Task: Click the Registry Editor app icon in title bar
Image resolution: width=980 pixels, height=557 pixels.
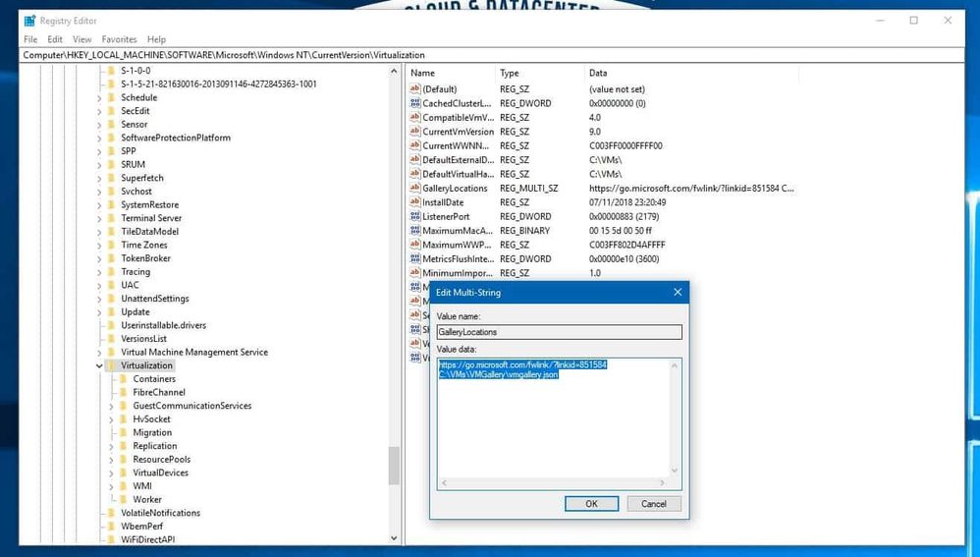Action: point(29,21)
